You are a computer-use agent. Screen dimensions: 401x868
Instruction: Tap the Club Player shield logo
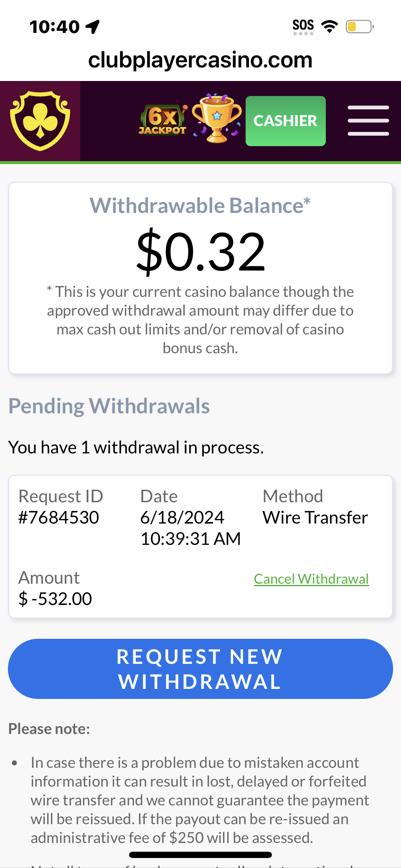(x=40, y=121)
